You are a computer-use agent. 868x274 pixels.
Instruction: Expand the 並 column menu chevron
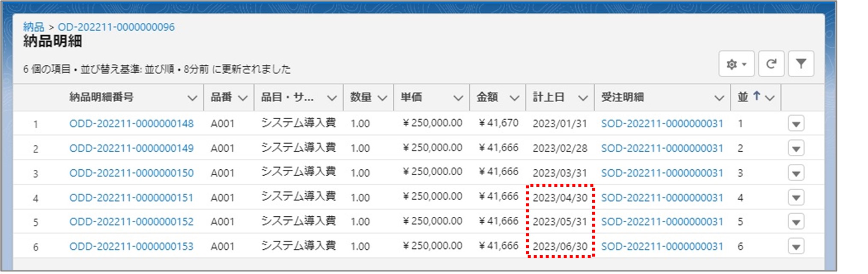[x=770, y=98]
